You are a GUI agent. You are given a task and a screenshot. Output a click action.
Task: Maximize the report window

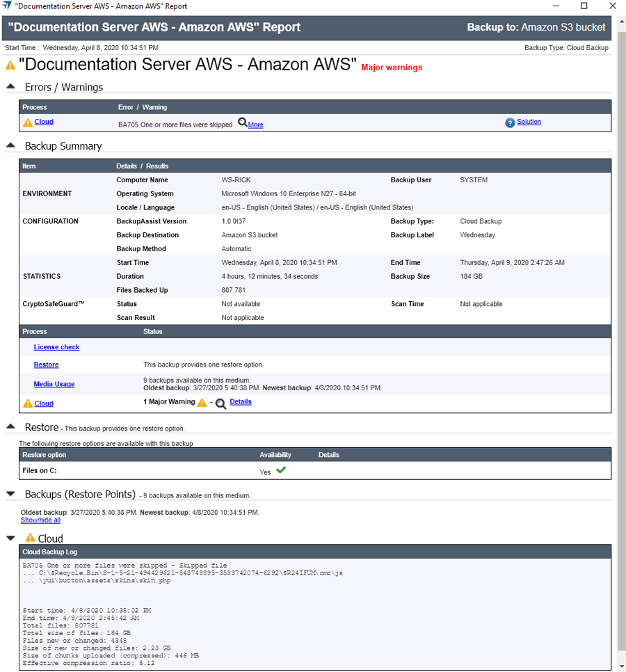click(x=584, y=6)
